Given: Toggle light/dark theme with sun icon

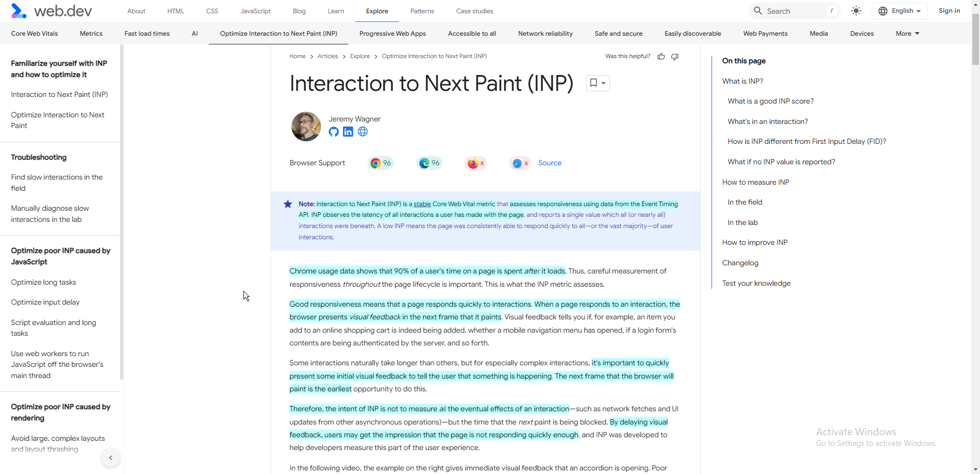Looking at the screenshot, I should 856,11.
